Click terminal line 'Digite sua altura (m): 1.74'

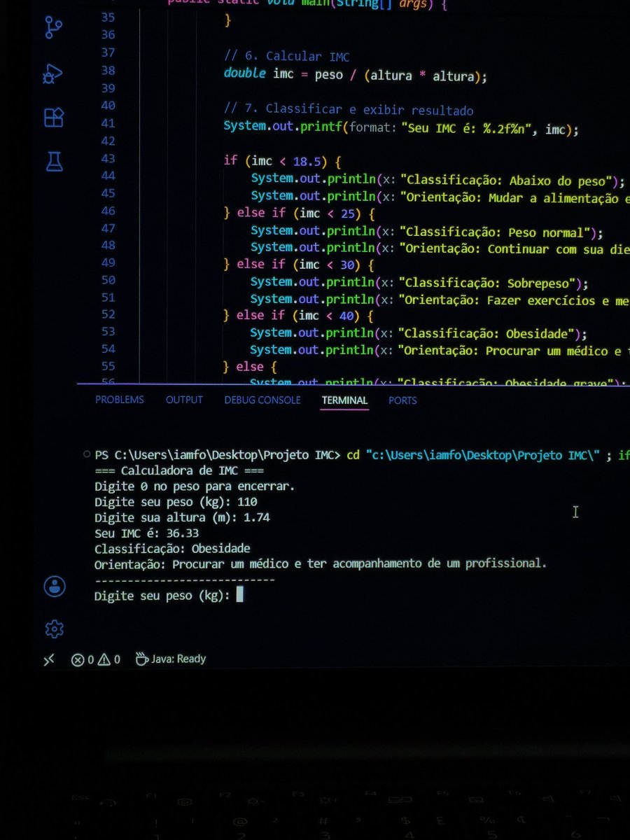[x=182, y=517]
